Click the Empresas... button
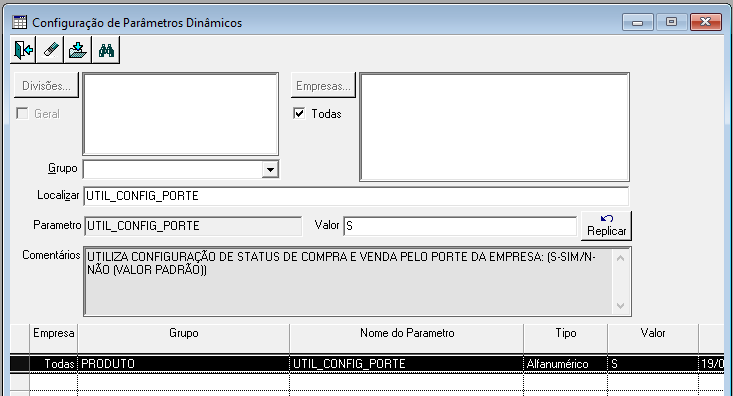Image resolution: width=733 pixels, height=396 pixels. (x=323, y=86)
